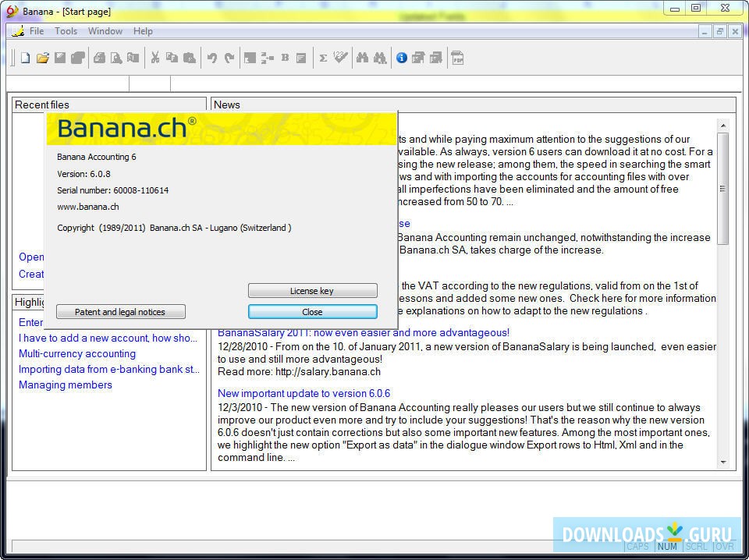Open 'Importing data from e-banking bank st..' link
The height and width of the screenshot is (560, 749).
(x=109, y=370)
